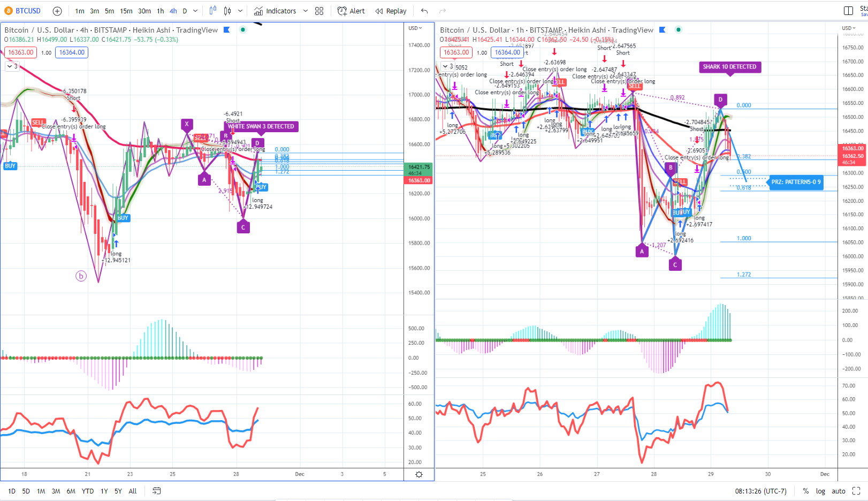Click the sell price 16363.00 on right chart
Viewport: 868px width, 501px height.
pos(456,52)
